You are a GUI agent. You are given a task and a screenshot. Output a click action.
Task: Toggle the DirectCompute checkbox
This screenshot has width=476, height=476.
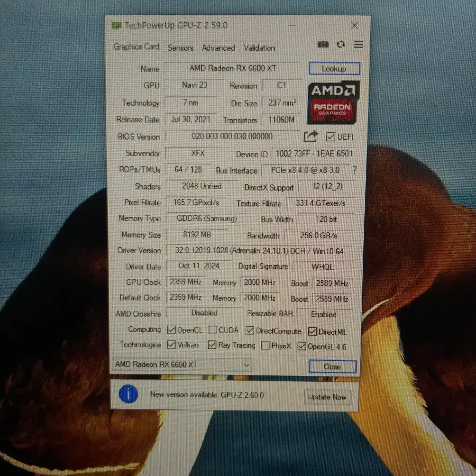click(250, 330)
